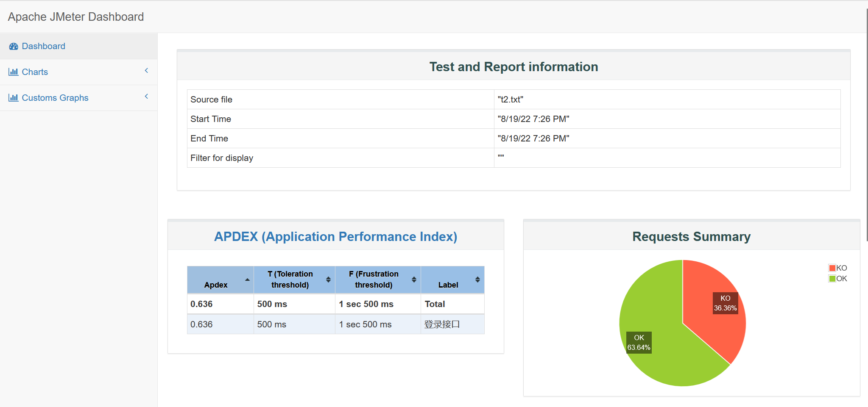This screenshot has height=407, width=868.
Task: Open the Customs Graphs sidebar menu
Action: (78, 98)
